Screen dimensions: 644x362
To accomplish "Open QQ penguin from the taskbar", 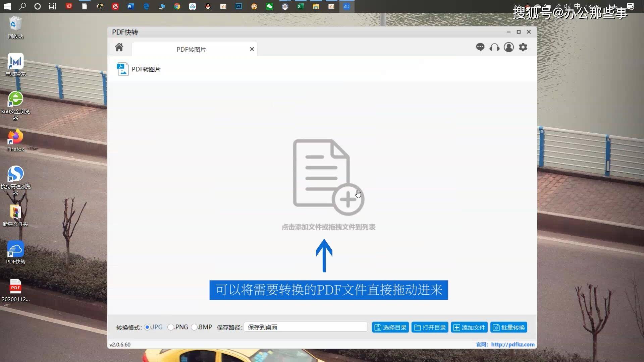I will pos(208,6).
